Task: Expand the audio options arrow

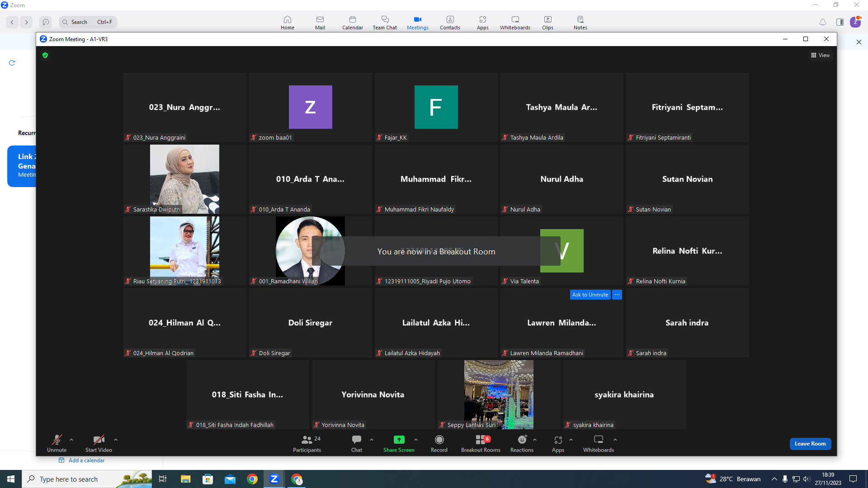Action: click(71, 440)
